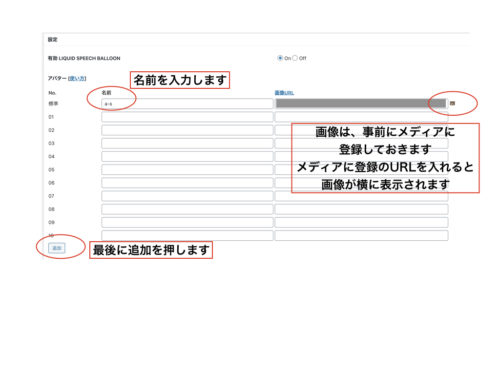Click the image URL field in row 10
This screenshot has height=375, width=500.
[x=362, y=236]
